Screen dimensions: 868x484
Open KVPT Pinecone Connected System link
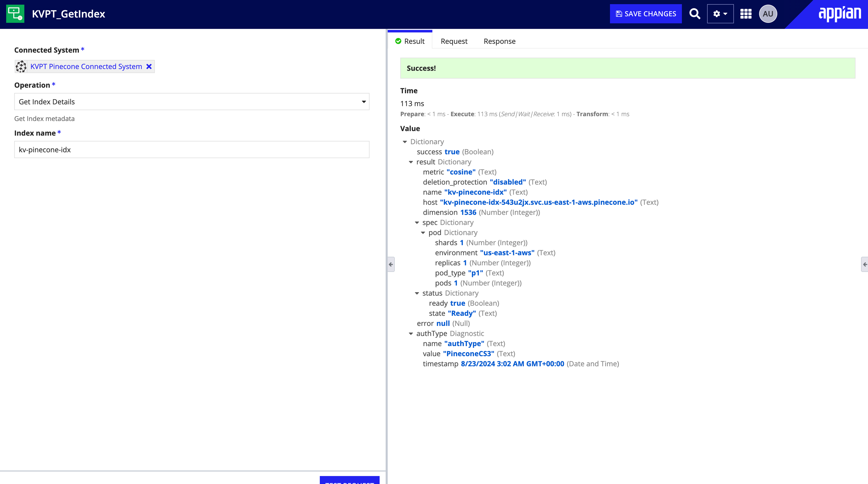point(86,66)
